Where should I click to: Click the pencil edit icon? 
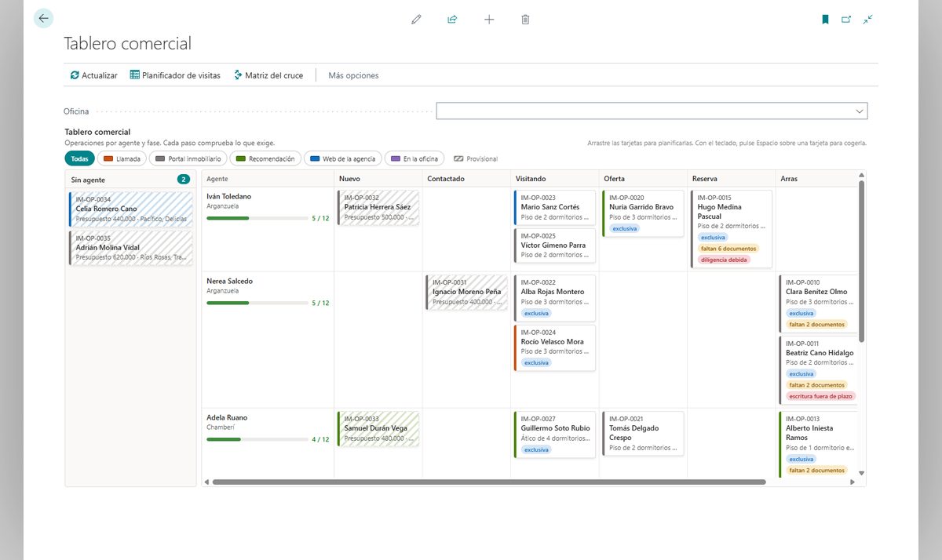[x=416, y=19]
